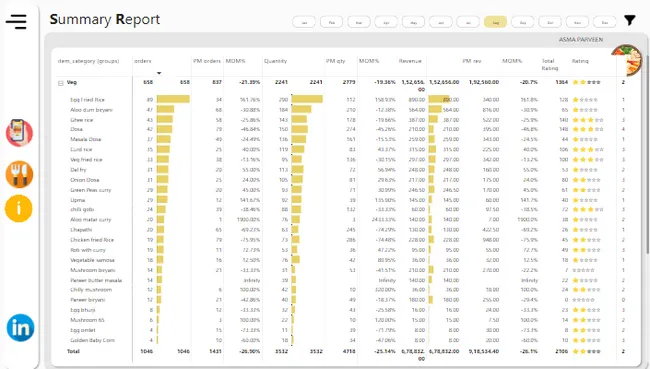Click the black filter funnel icon
650x369 pixels.
[629, 20]
